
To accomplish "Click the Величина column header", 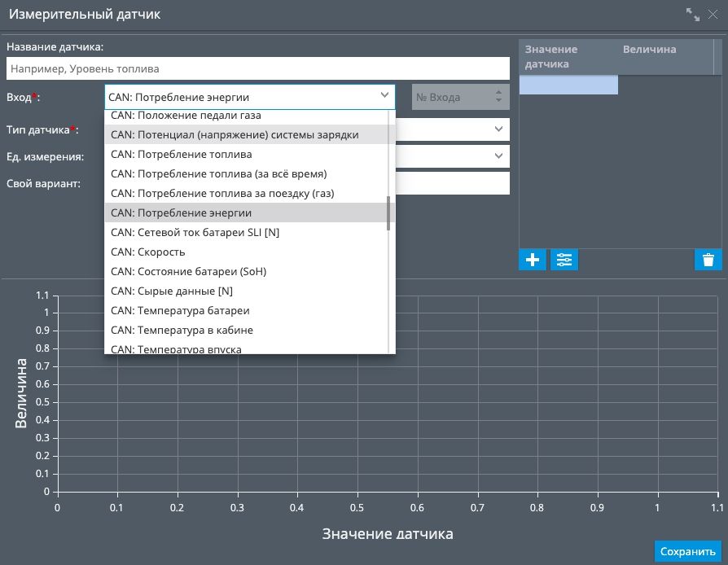I will pos(664,57).
